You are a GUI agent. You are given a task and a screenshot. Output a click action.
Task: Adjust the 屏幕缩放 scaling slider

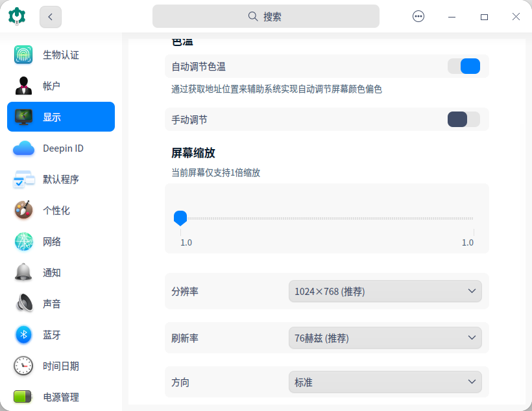tap(180, 218)
